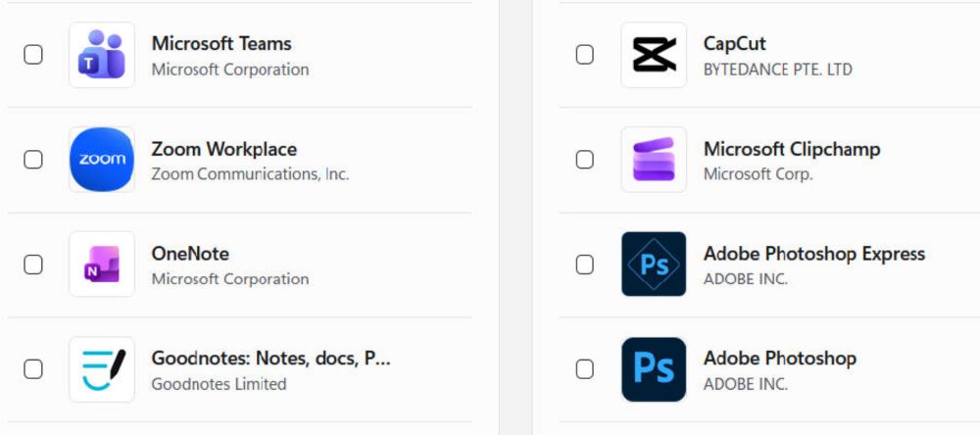980x435 pixels.
Task: Select the 'OneNote' title text
Action: (191, 254)
